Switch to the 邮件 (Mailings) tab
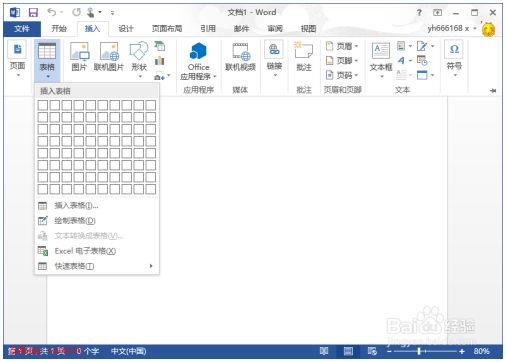 point(241,29)
